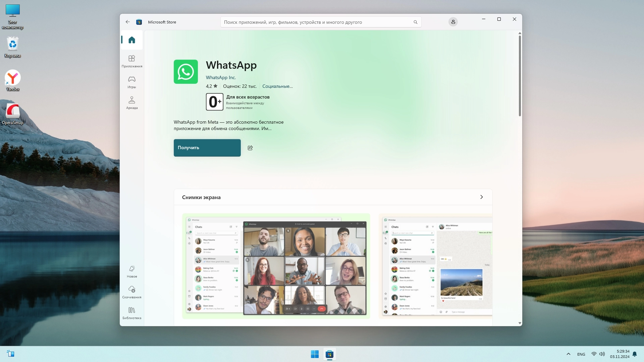644x362 pixels.
Task: Open the Библиотека section
Action: [132, 313]
